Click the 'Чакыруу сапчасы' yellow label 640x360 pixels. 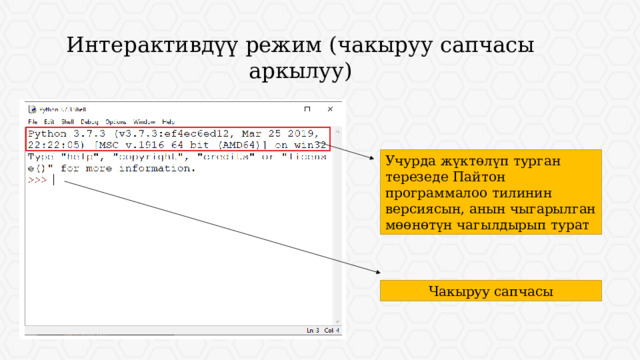[491, 291]
